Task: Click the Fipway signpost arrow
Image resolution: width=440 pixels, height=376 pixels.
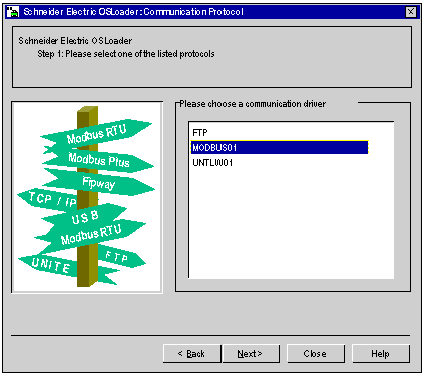Action: [x=99, y=183]
